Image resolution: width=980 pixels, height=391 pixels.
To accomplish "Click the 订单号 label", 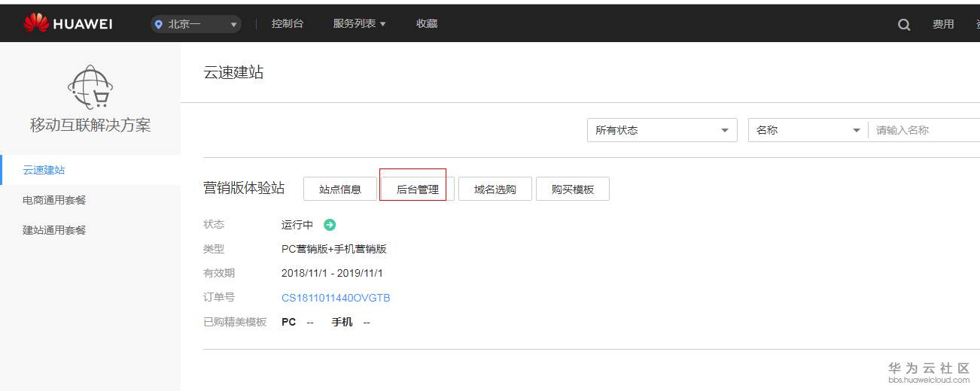I will tap(219, 298).
